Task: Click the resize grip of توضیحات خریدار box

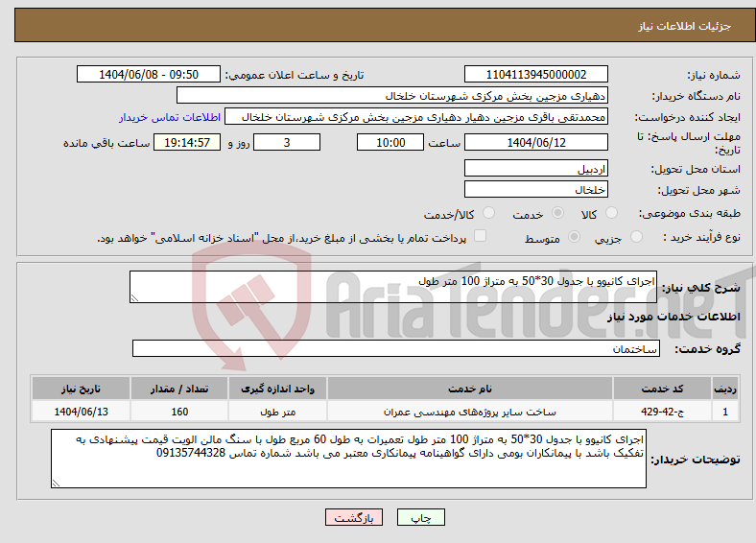Action: [x=56, y=483]
